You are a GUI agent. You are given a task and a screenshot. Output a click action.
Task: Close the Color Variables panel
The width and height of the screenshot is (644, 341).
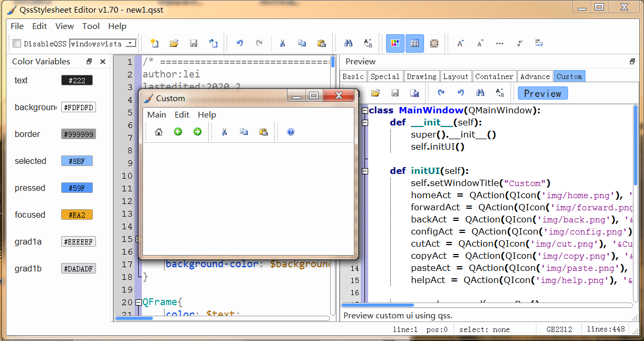(103, 62)
